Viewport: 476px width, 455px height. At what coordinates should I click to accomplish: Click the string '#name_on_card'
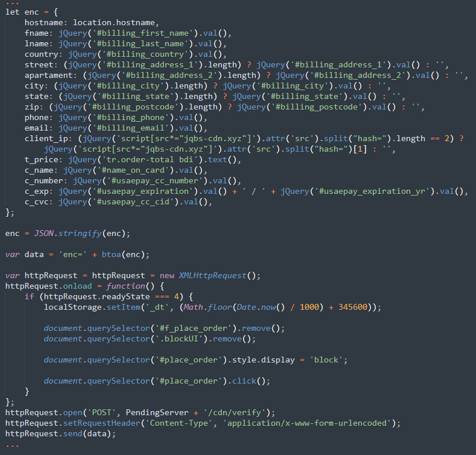tap(133, 170)
